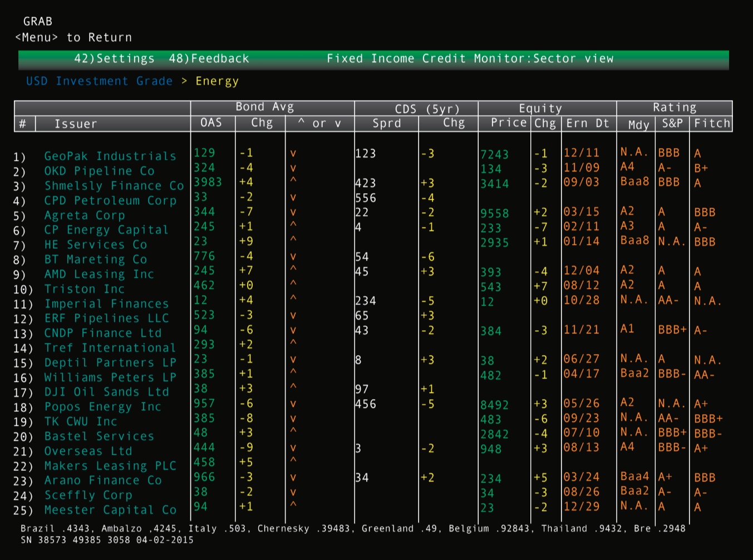Open Williams Peters LP issuer
This screenshot has width=753, height=560.
[110, 377]
